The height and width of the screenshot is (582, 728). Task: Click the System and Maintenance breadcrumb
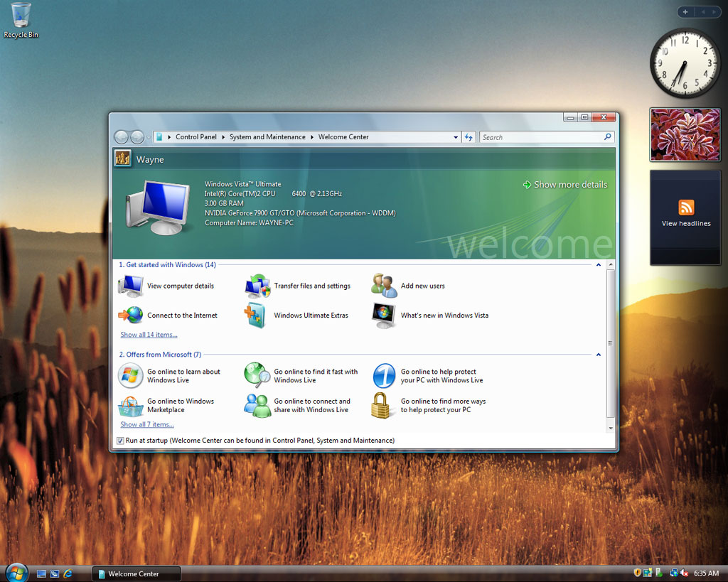(267, 137)
